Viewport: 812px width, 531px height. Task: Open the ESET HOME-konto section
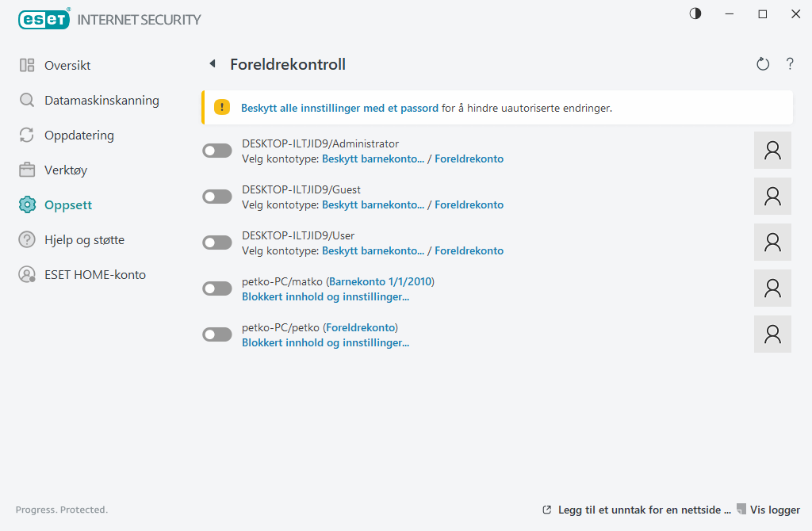[95, 274]
